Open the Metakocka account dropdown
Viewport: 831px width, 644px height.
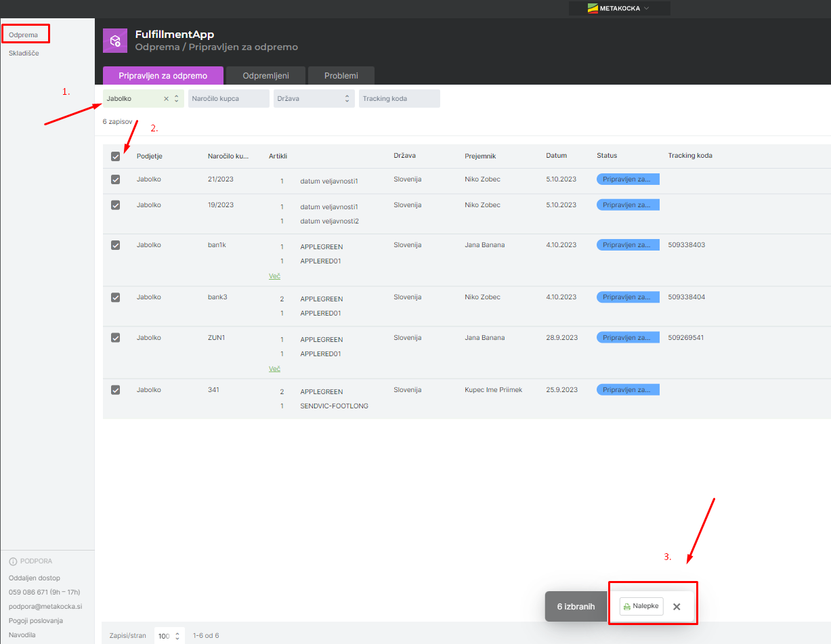pyautogui.click(x=620, y=8)
